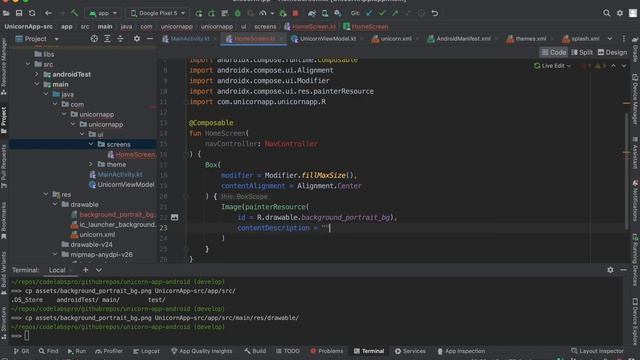Click Expand All in Project panel
This screenshot has height=360, width=640.
[x=107, y=39]
